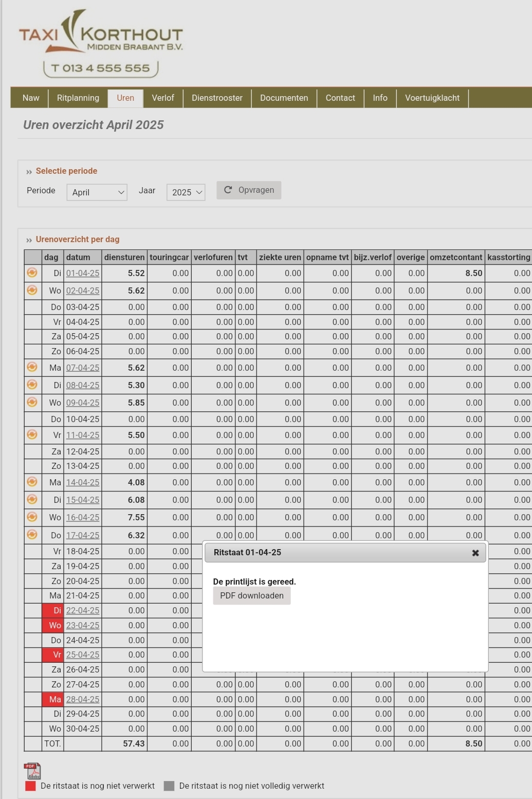Open the 22-04-25 date link
This screenshot has height=799, width=532.
coord(82,610)
